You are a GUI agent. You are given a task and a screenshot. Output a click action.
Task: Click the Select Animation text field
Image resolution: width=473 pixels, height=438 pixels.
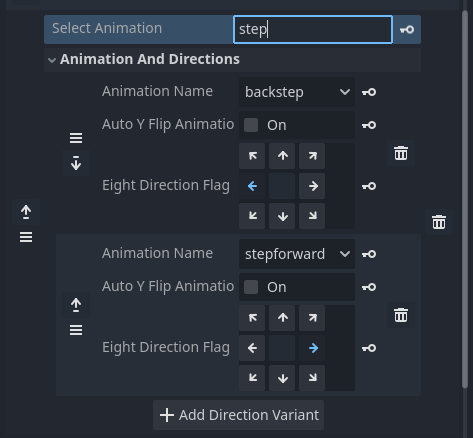[x=313, y=29]
